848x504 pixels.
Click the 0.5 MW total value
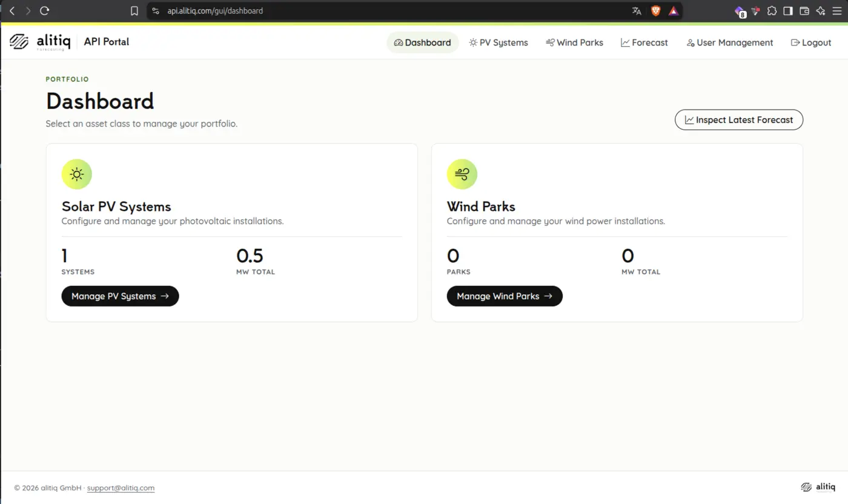(x=250, y=255)
